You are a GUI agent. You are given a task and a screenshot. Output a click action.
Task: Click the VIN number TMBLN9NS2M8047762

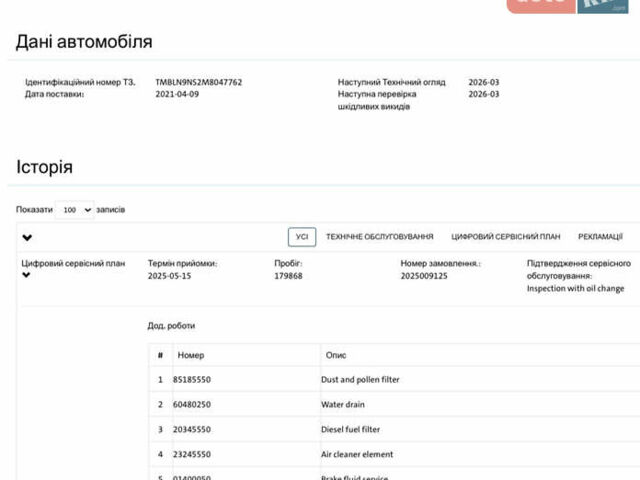198,82
